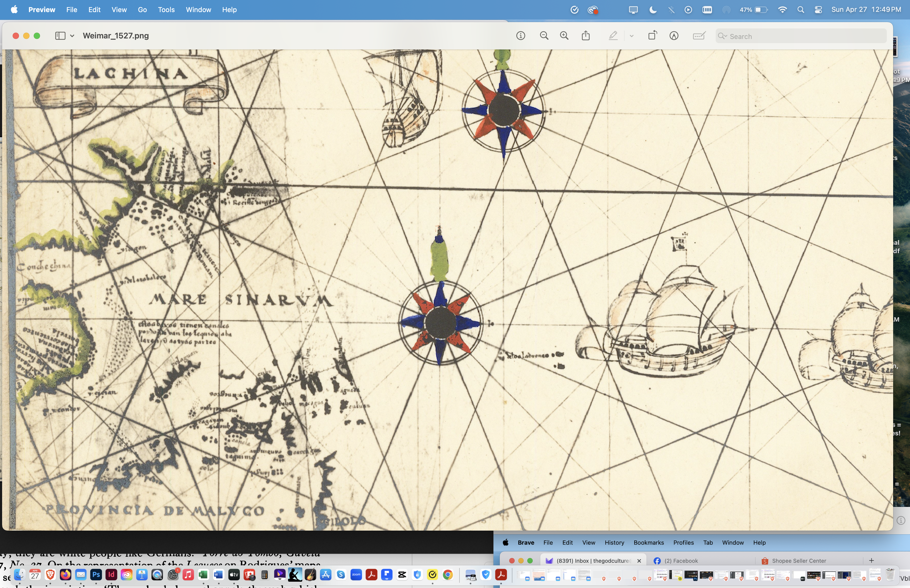Click the Weimar_1527.png window title

coord(116,36)
